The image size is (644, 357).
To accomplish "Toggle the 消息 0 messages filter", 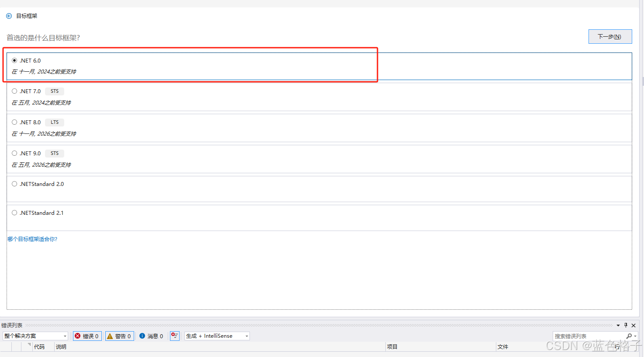I will coord(151,336).
